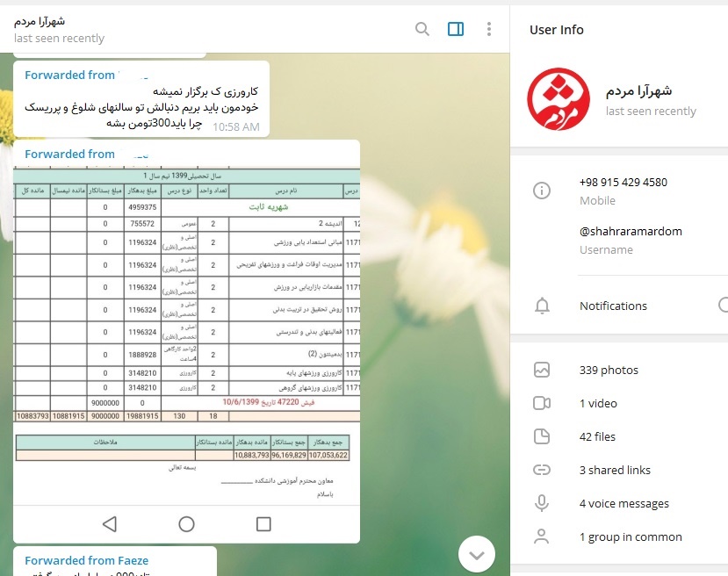The image size is (728, 576).
Task: Click the username @shahraramardom
Action: pyautogui.click(x=630, y=231)
